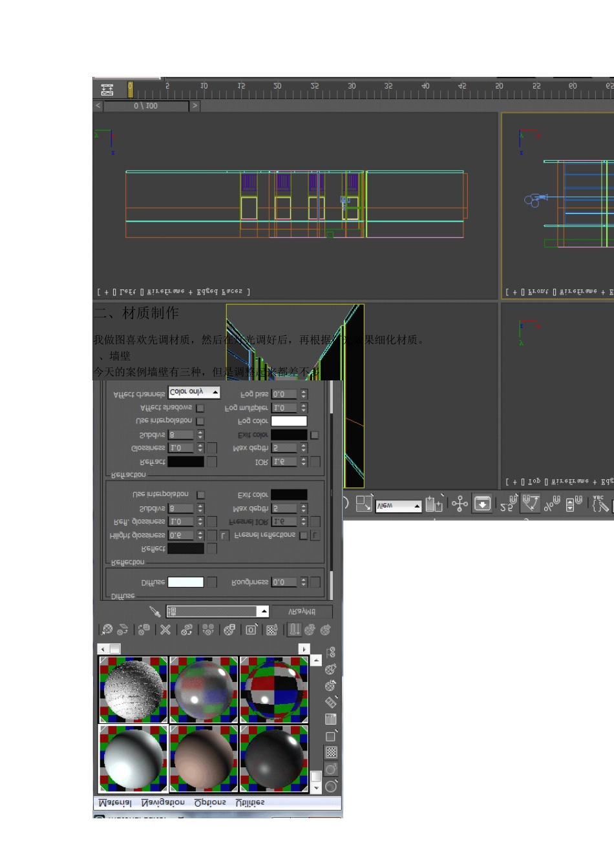Click 2.5 Snaps Toggle icon
The image size is (614, 868).
click(509, 504)
